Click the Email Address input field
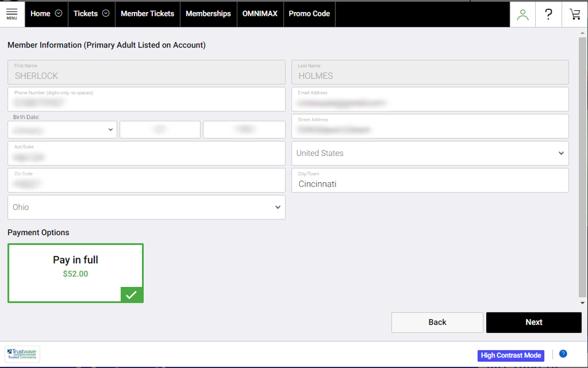 430,99
